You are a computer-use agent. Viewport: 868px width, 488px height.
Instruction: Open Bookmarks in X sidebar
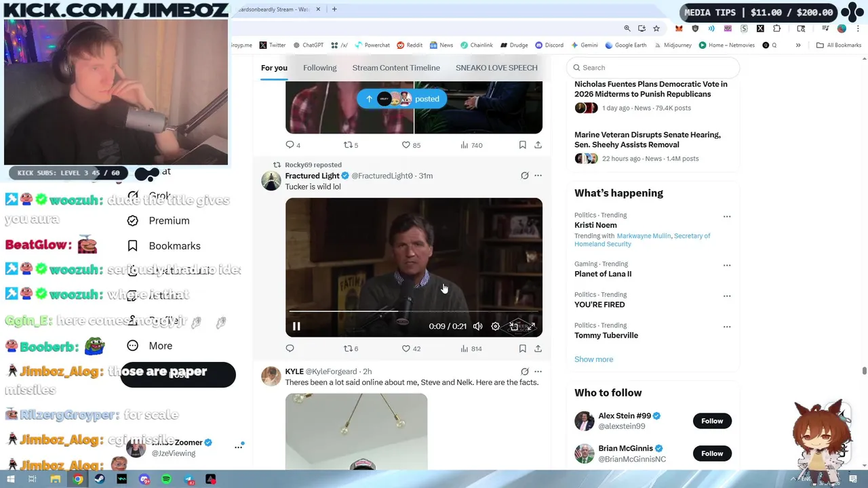tap(164, 246)
